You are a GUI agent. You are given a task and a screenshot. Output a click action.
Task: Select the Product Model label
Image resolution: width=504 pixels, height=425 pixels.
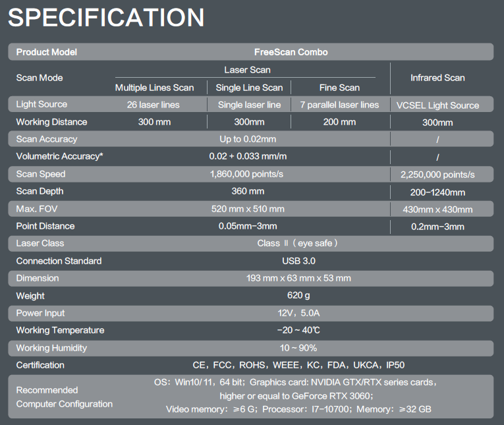(47, 52)
